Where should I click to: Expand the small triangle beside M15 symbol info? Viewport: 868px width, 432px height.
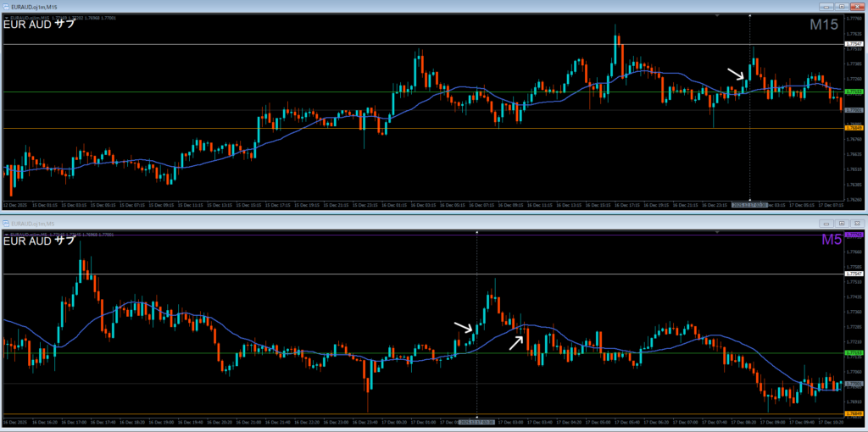tap(6, 15)
